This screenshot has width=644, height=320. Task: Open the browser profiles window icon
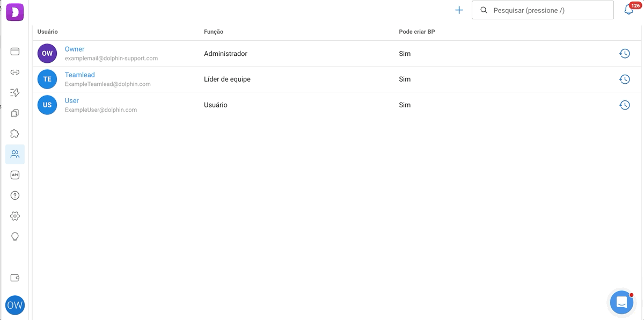click(15, 52)
